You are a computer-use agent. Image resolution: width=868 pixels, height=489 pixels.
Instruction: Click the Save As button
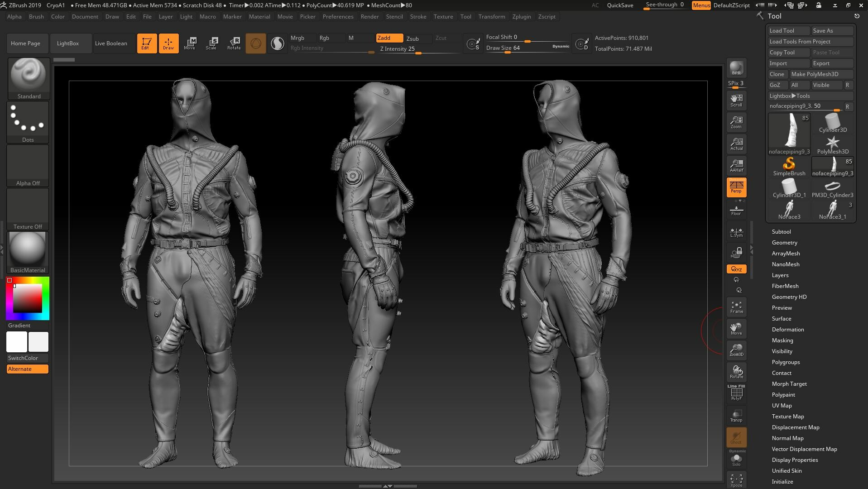(832, 31)
